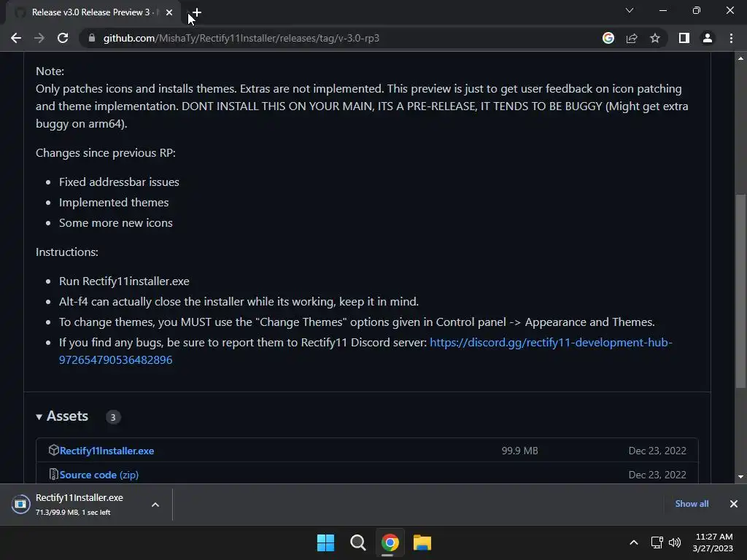Viewport: 747px width, 560px height.
Task: Click the package icon beside Rectify11Installer.exe
Action: click(x=53, y=450)
